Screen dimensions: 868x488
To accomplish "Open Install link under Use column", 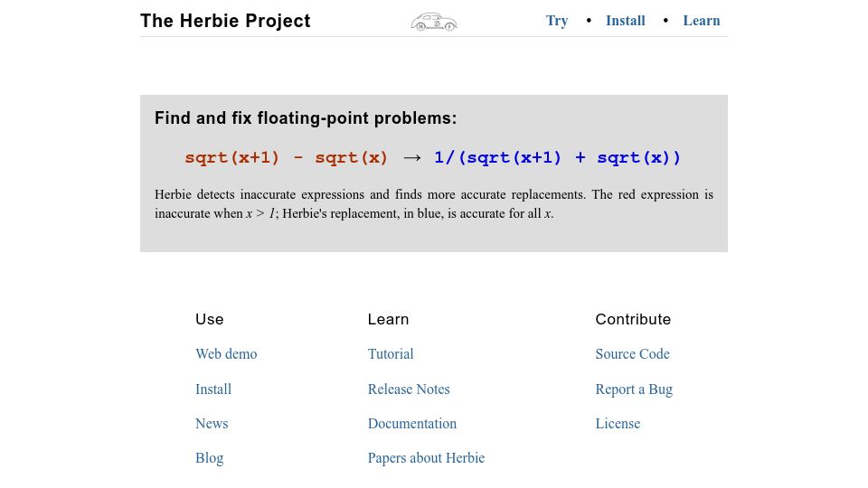I will 213,389.
